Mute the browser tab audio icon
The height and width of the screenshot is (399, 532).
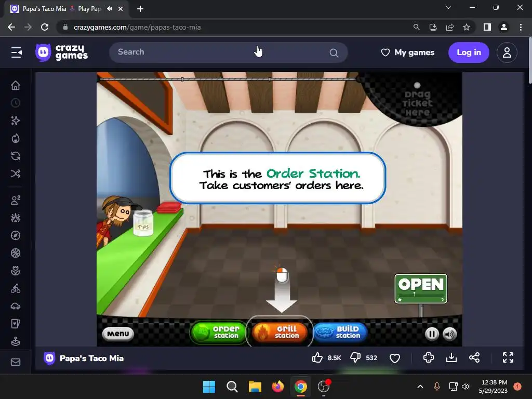(x=109, y=9)
